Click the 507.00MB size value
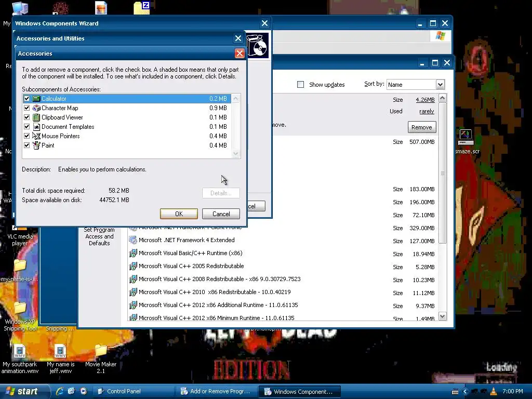This screenshot has height=399, width=532. 422,142
